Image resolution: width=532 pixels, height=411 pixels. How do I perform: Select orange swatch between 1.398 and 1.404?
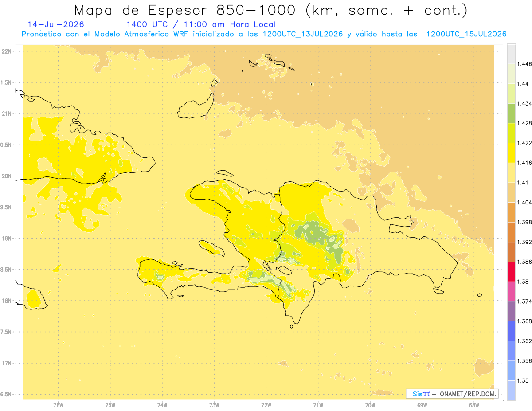tap(511, 212)
